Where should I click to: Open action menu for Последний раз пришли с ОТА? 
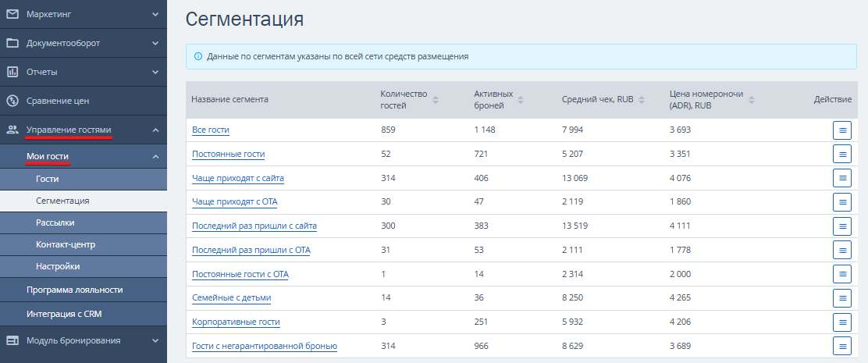842,250
